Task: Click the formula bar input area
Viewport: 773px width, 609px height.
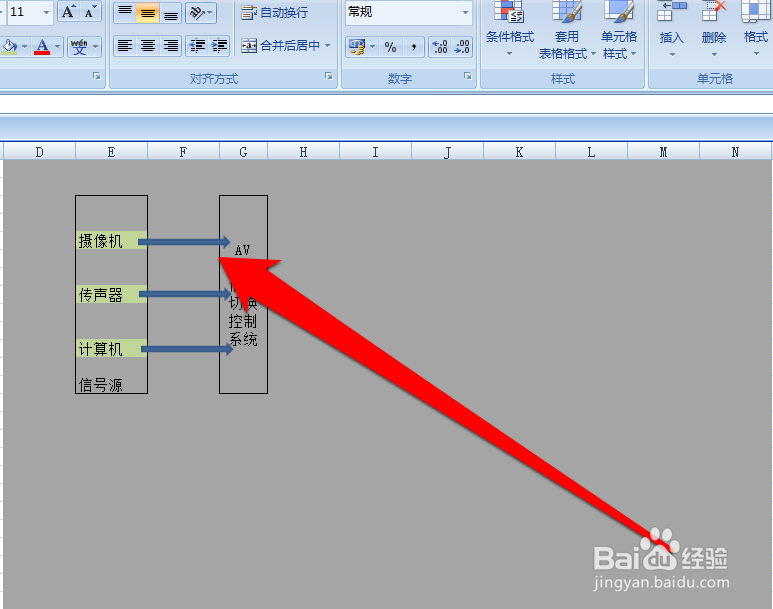Action: point(386,105)
